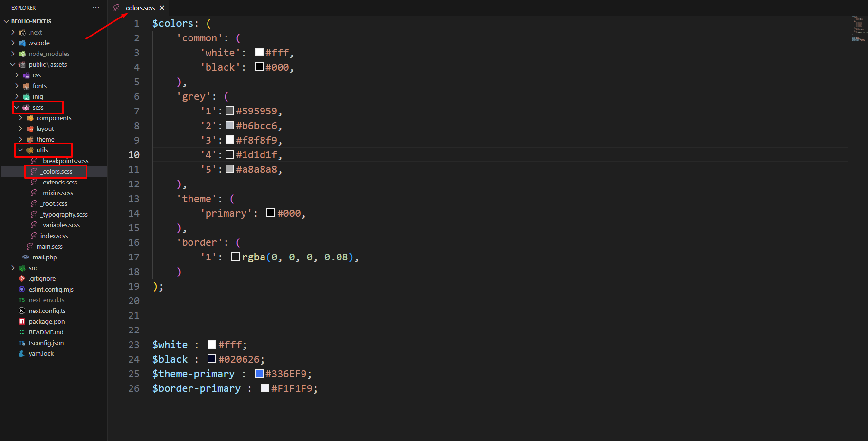Screen dimensions: 868x441
Task: Open the Explorer more actions ellipsis
Action: pos(96,8)
